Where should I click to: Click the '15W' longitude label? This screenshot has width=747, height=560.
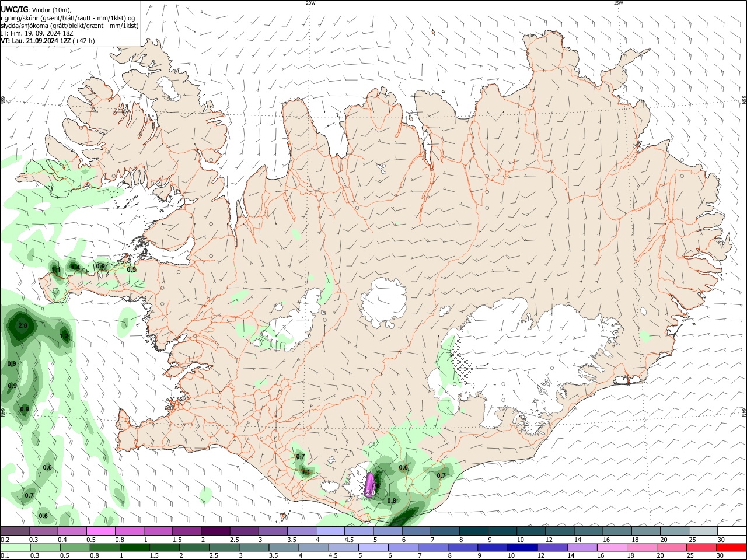(x=618, y=3)
